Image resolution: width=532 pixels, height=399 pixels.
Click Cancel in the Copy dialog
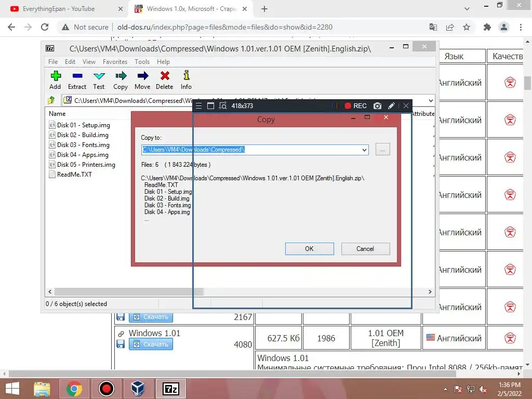tap(365, 249)
